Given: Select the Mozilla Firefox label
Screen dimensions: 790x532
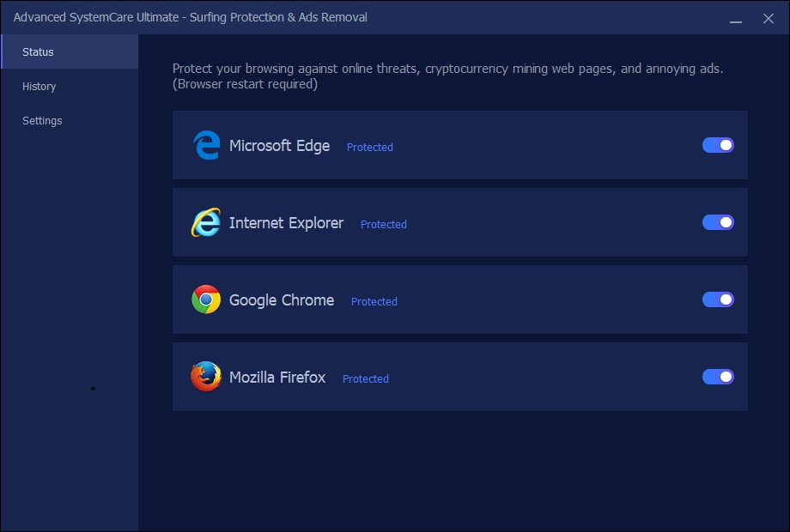Looking at the screenshot, I should coord(277,378).
